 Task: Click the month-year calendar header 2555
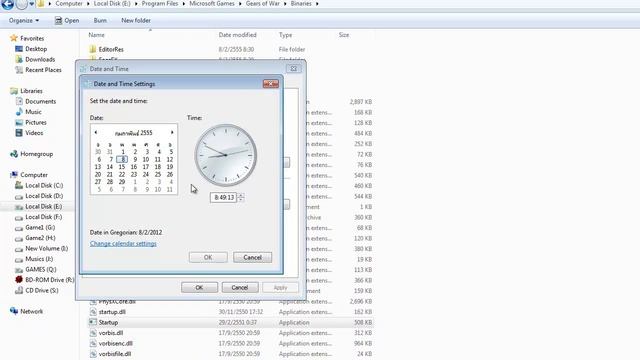[133, 133]
